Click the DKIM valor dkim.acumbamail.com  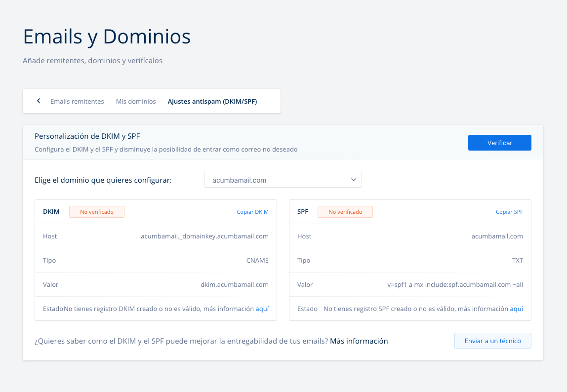click(x=235, y=285)
